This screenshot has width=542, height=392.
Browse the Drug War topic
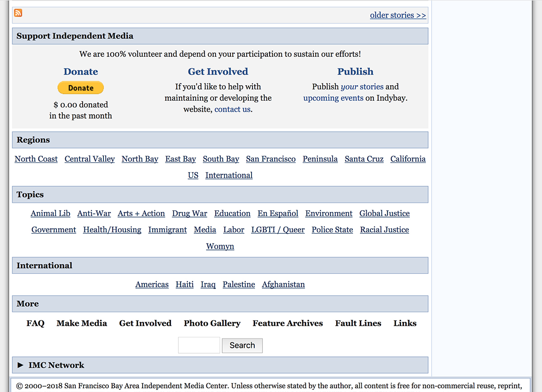pyautogui.click(x=190, y=213)
